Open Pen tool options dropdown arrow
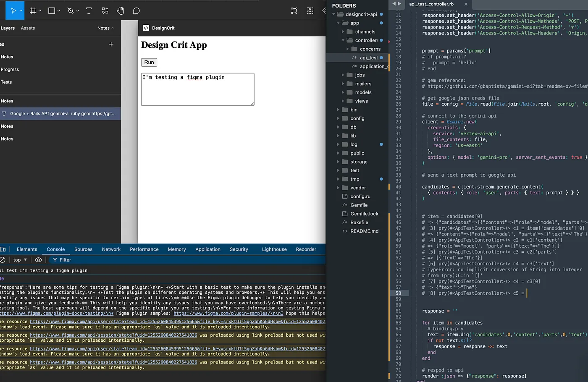This screenshot has width=588, height=382. pos(78,11)
